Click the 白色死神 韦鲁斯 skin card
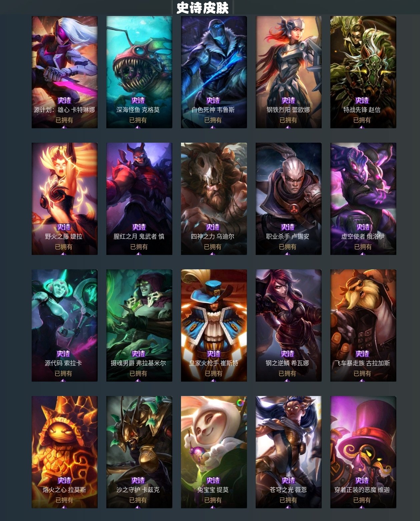Viewport: 420px width, 521px height. point(214,72)
